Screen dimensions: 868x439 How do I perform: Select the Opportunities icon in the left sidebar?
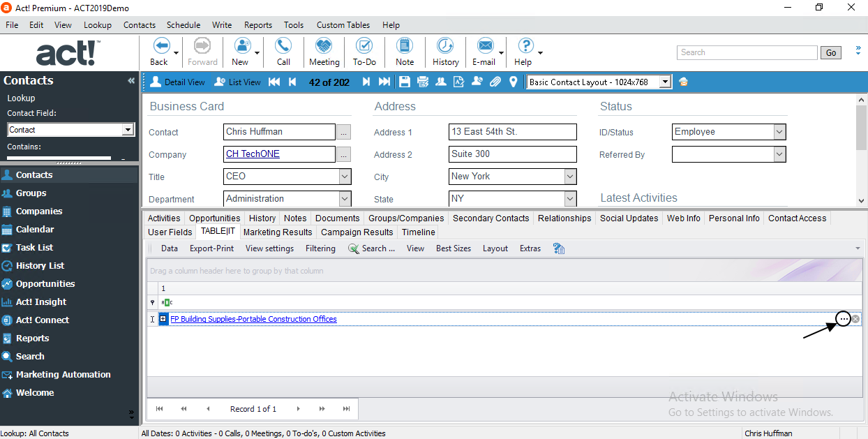(45, 283)
